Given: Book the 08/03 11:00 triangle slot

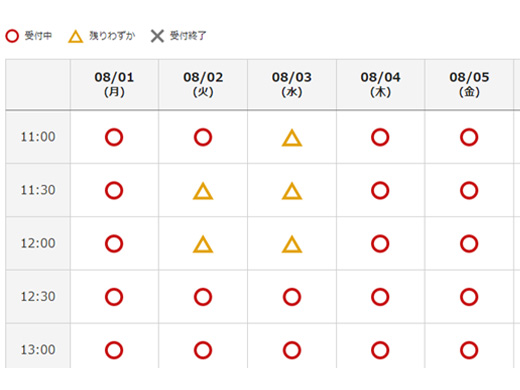Looking at the screenshot, I should [x=292, y=138].
